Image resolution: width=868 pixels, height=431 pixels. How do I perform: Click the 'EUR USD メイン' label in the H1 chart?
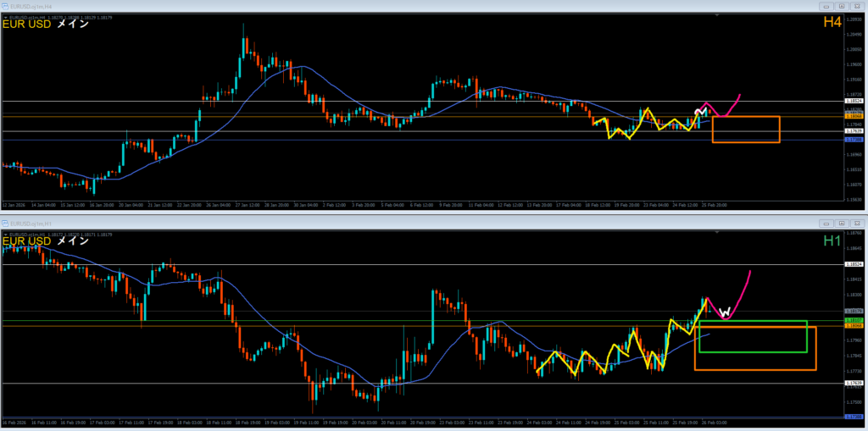pyautogui.click(x=46, y=241)
